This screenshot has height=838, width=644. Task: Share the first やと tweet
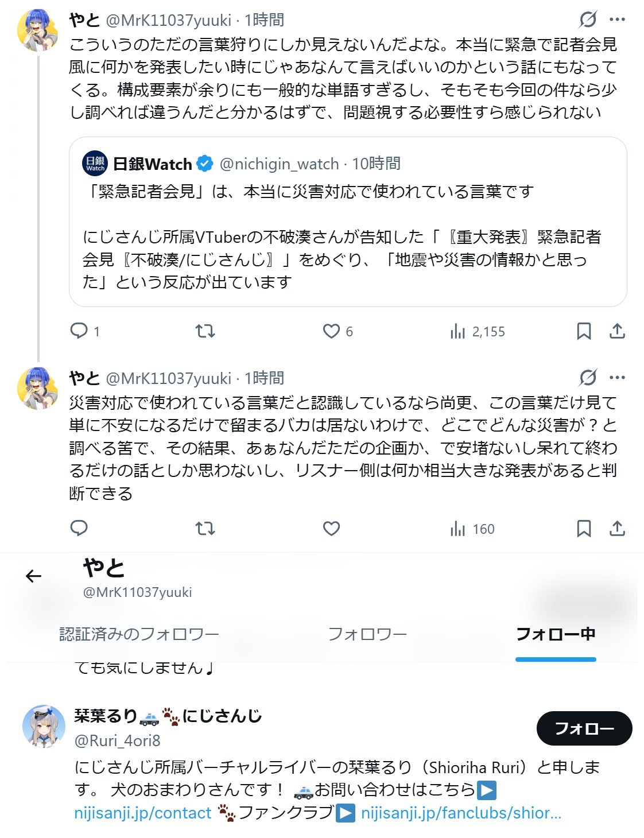pos(617,331)
